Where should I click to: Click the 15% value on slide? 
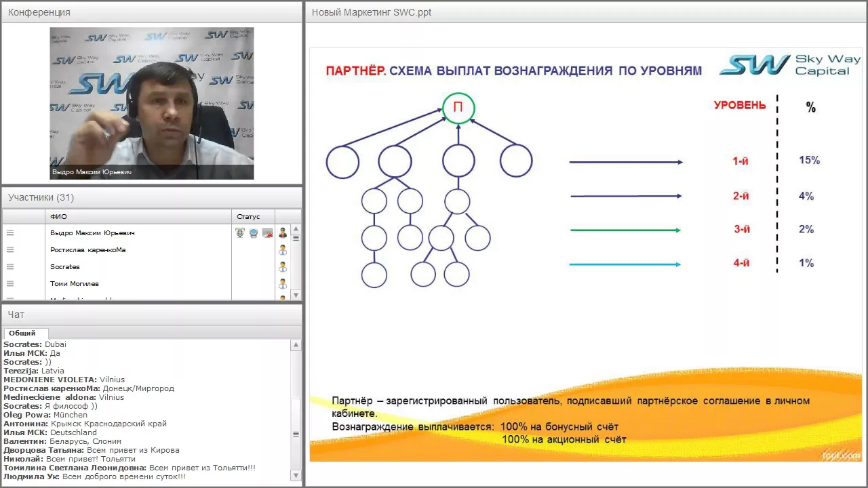tap(809, 161)
